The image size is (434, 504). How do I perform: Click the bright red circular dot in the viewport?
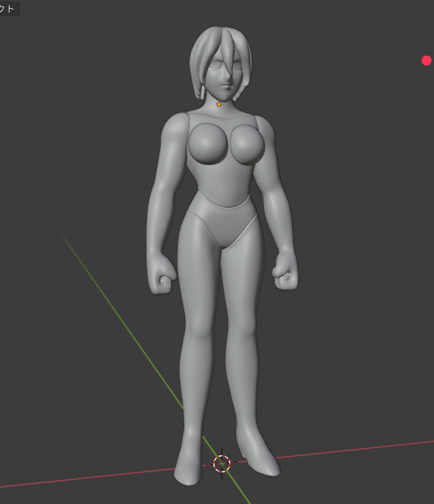pos(426,60)
